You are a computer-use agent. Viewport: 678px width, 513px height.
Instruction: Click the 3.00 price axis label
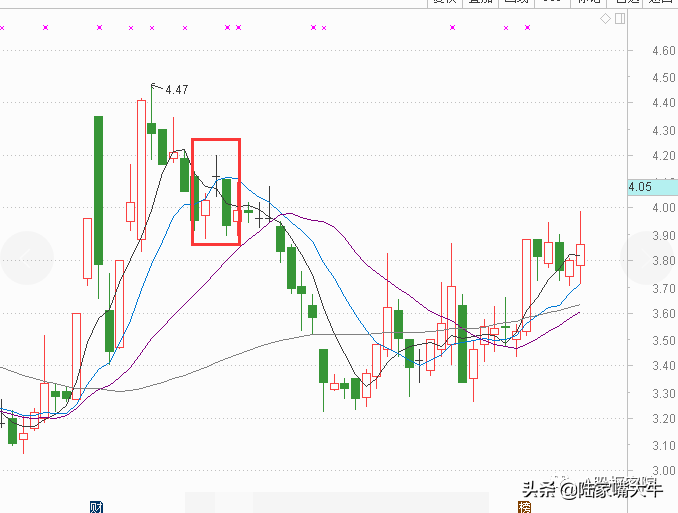click(x=663, y=471)
